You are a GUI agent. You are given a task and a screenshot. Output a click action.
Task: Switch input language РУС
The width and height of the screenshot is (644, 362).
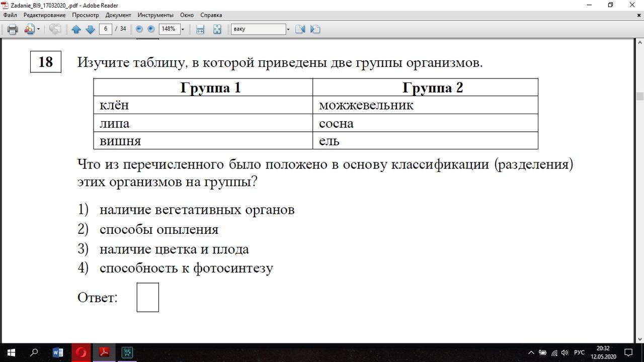579,352
